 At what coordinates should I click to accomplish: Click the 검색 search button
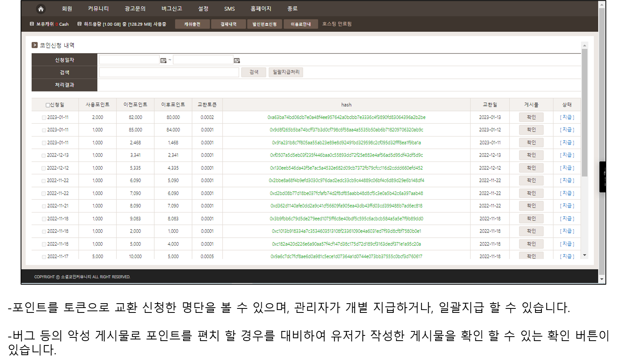pyautogui.click(x=254, y=72)
